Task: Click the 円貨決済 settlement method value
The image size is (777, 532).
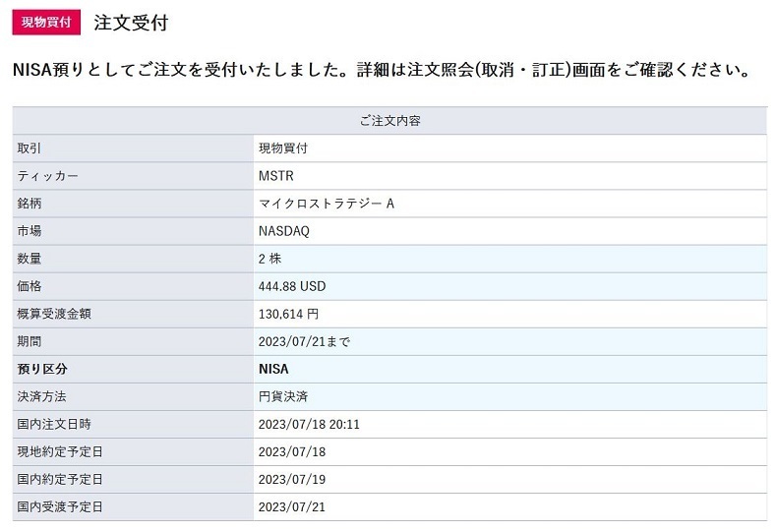Action: [x=282, y=396]
